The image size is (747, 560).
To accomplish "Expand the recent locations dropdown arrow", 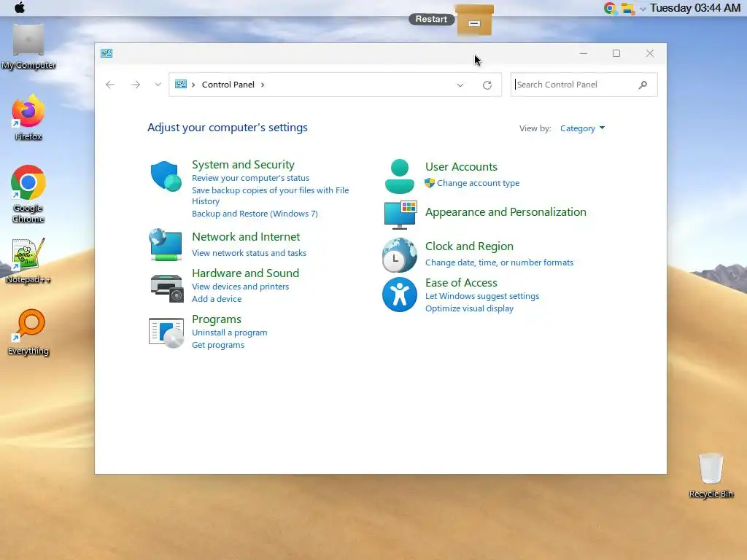I will [x=158, y=85].
